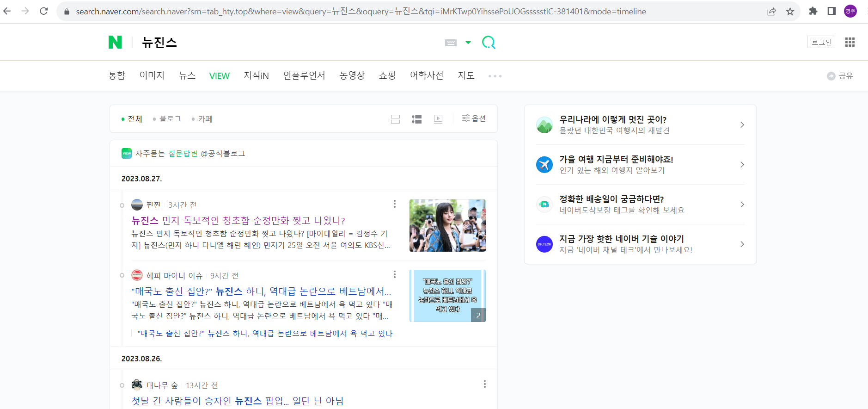The image size is (868, 409).
Task: Switch to timeline list view icon
Action: tap(416, 119)
